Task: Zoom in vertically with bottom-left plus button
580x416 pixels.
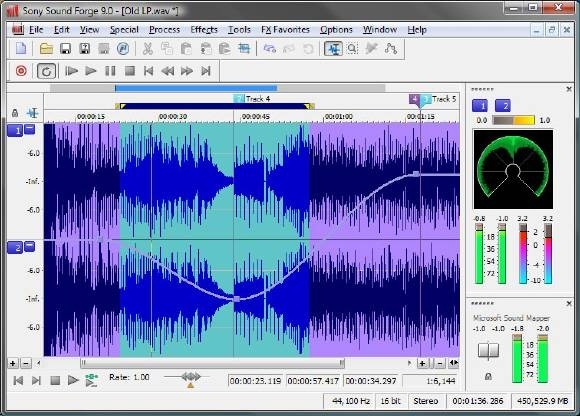Action: (13, 363)
